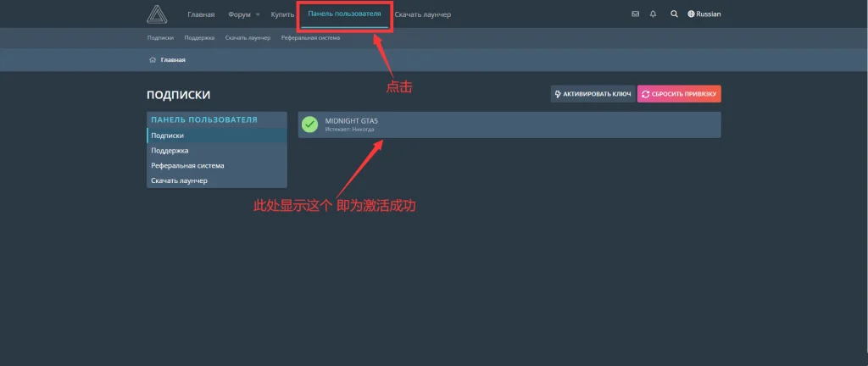Viewport: 868px width, 366px height.
Task: Open the messages envelope icon
Action: pyautogui.click(x=636, y=14)
